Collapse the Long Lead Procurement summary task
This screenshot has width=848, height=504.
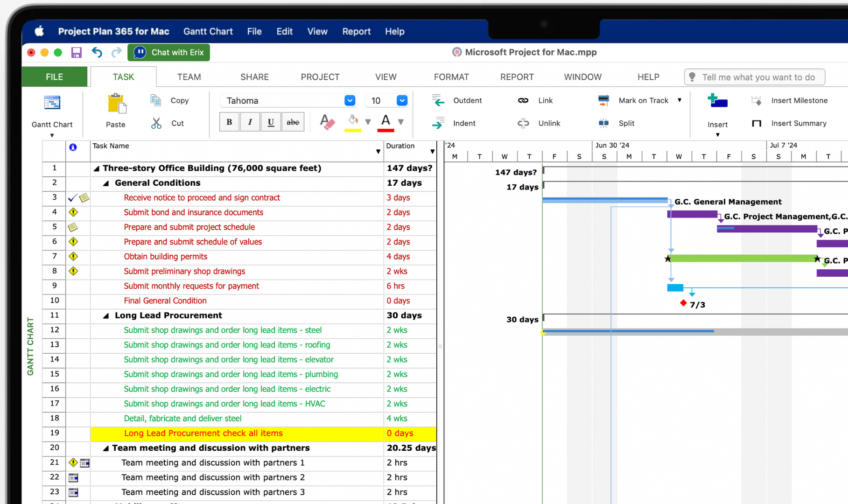pyautogui.click(x=106, y=316)
